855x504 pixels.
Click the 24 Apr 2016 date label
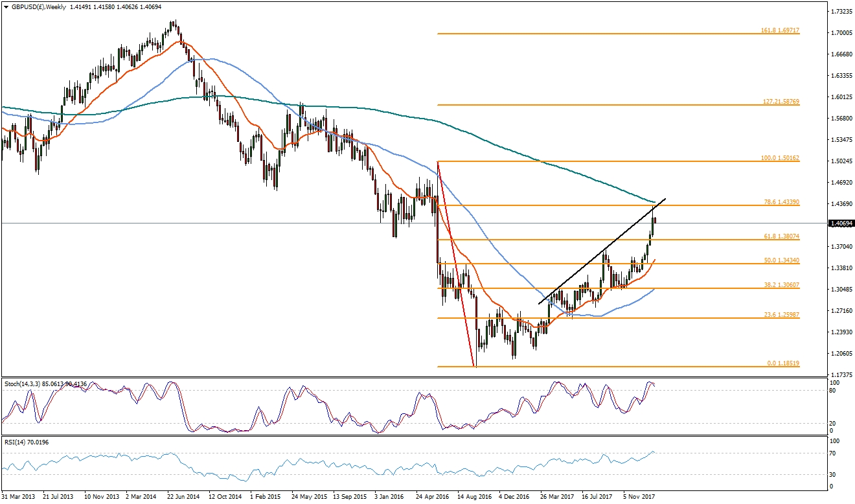433,498
